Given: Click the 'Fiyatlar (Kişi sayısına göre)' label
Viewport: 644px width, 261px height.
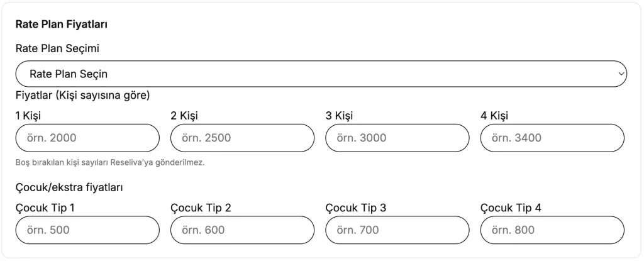Looking at the screenshot, I should pyautogui.click(x=82, y=96).
